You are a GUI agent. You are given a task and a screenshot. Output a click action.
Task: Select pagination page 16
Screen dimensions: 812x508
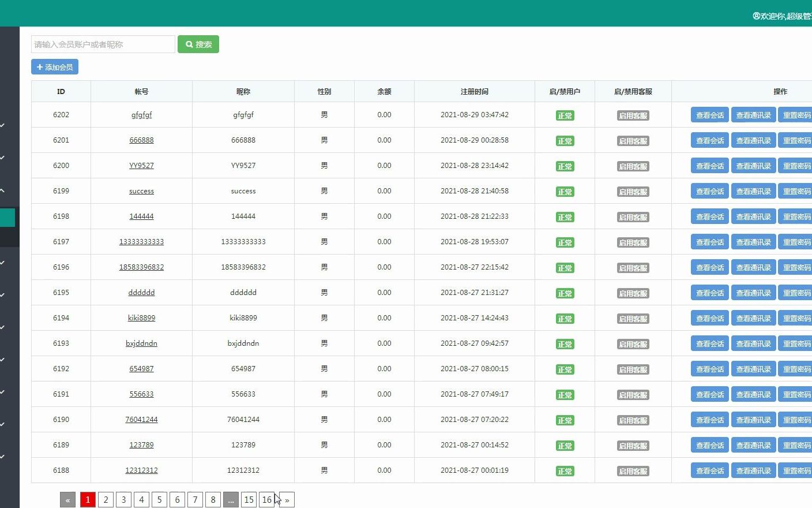pos(266,500)
